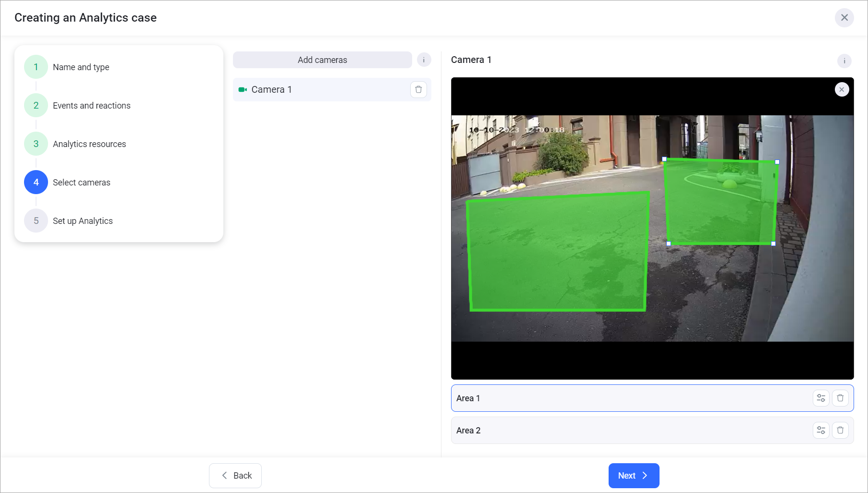This screenshot has width=868, height=493.
Task: Select the Area 2 row
Action: coord(624,431)
